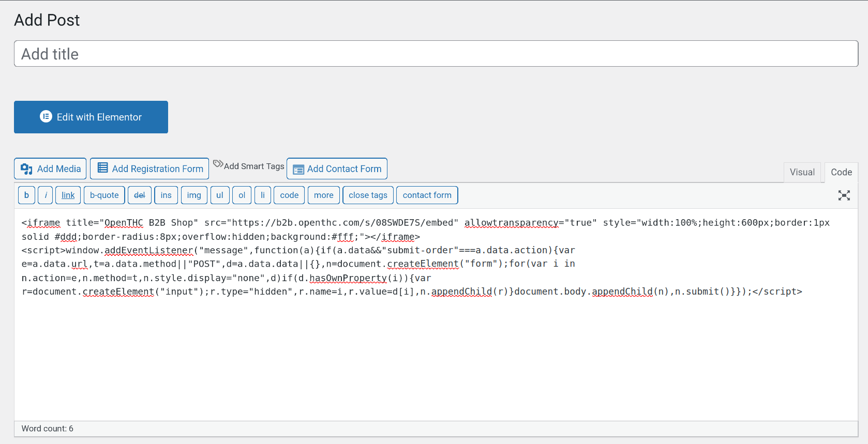
Task: Insert deleted text tag with del button
Action: click(140, 195)
